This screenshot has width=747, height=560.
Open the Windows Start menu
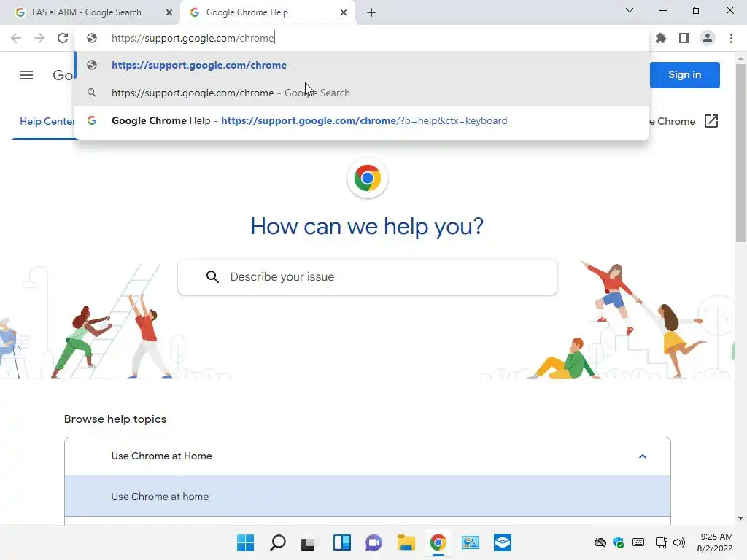[x=245, y=542]
